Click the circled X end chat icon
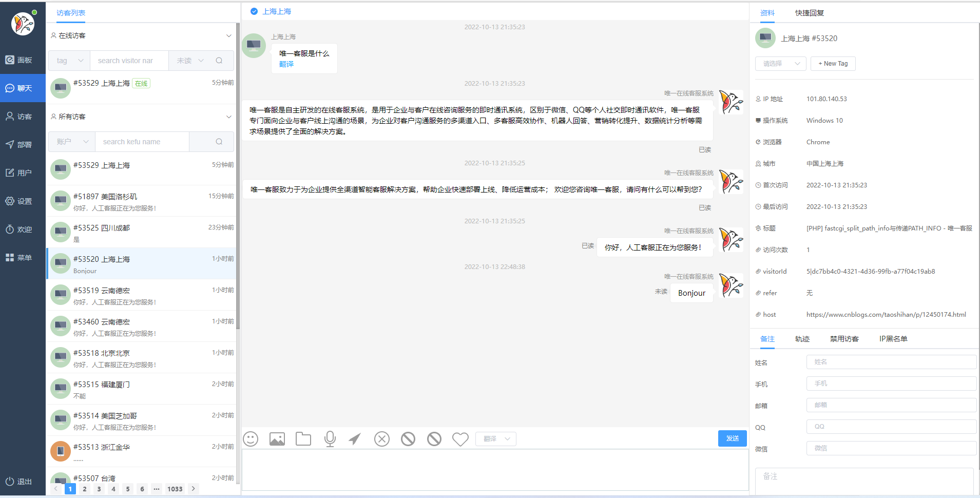The height and width of the screenshot is (498, 980). (x=382, y=439)
